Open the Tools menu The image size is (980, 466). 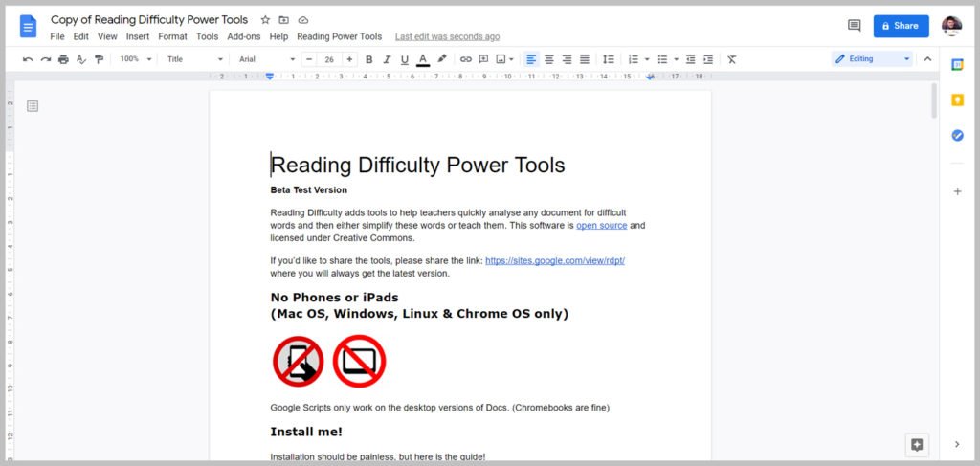207,37
